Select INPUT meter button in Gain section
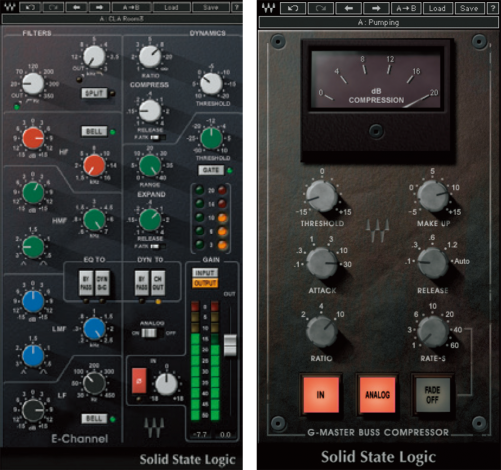This screenshot has width=501, height=470. [205, 273]
